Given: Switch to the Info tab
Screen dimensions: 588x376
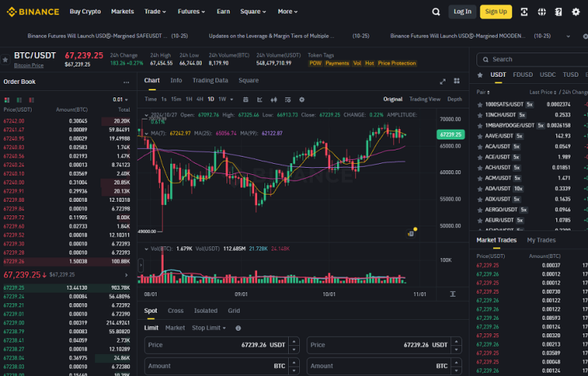Looking at the screenshot, I should pyautogui.click(x=176, y=81).
